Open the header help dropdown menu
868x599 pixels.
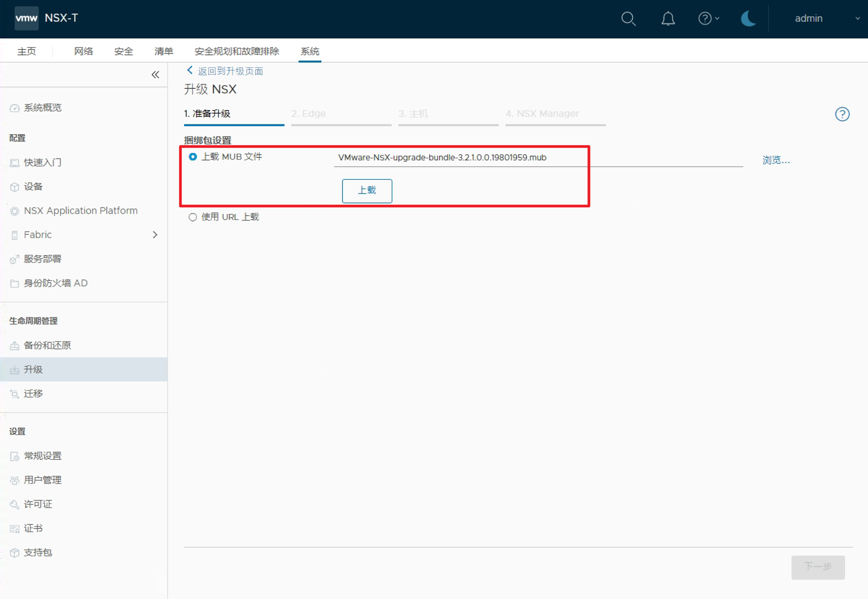pyautogui.click(x=709, y=18)
